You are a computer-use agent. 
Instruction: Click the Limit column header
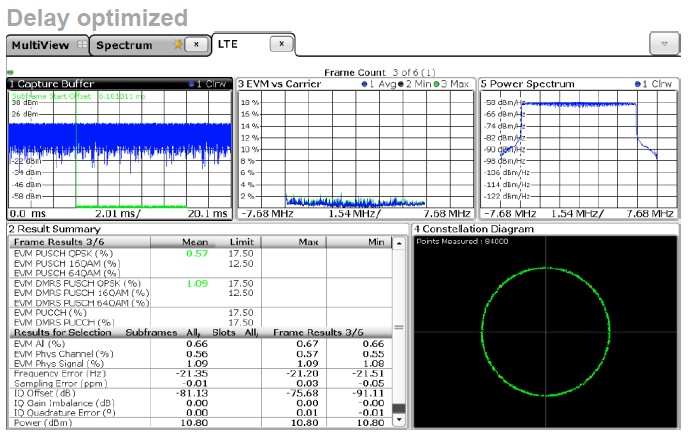coord(241,241)
